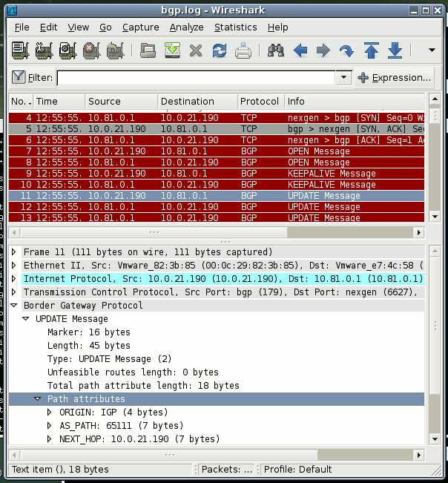Image resolution: width=448 pixels, height=483 pixels.
Task: Collapse the Path attributes node
Action: click(38, 399)
